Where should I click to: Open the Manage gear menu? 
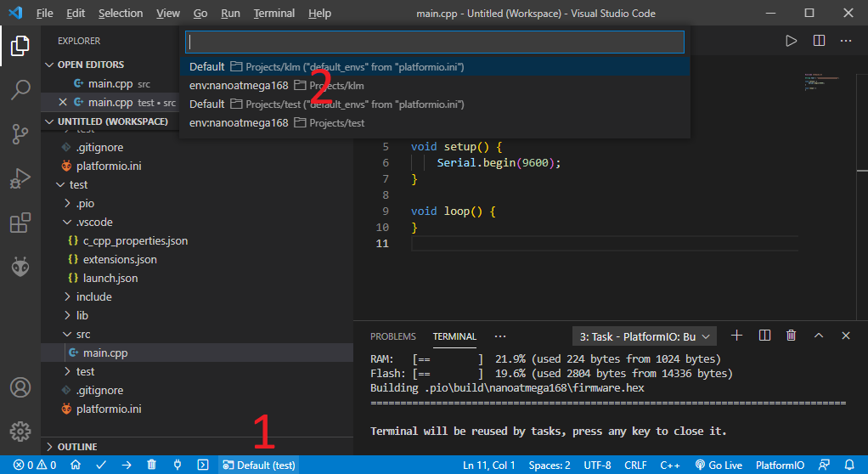pos(20,431)
